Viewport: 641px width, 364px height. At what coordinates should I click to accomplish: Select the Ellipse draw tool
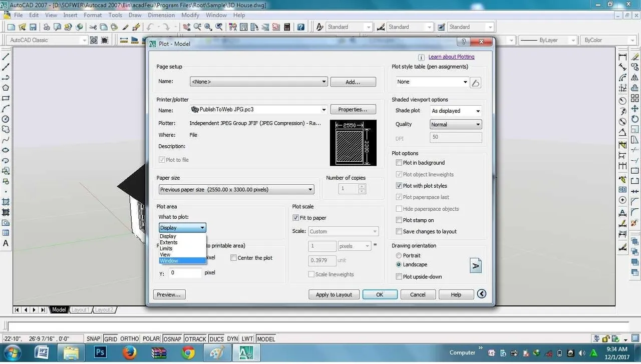6,150
